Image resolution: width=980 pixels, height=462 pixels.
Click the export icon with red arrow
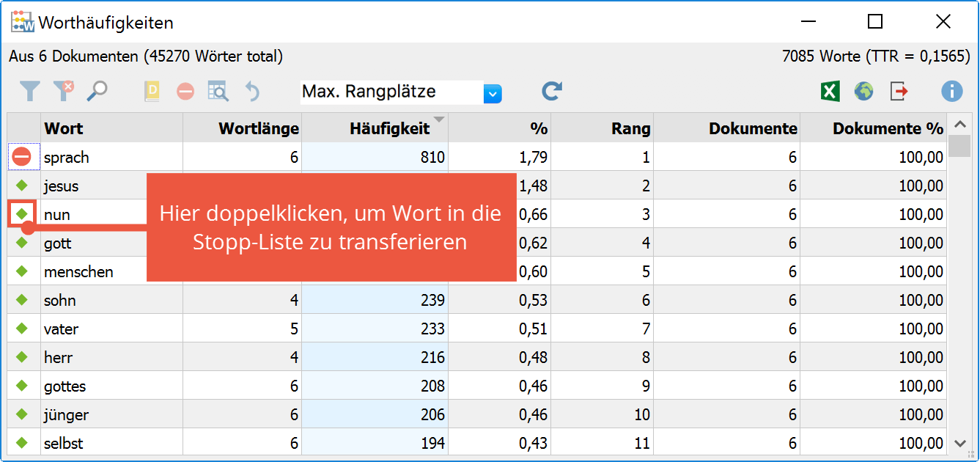[x=899, y=92]
